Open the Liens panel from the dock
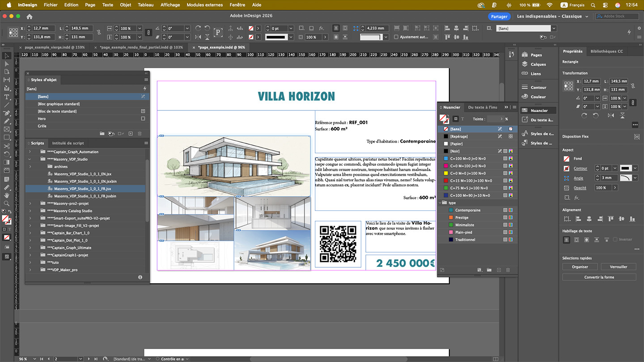This screenshot has width=644, height=362. click(x=535, y=74)
